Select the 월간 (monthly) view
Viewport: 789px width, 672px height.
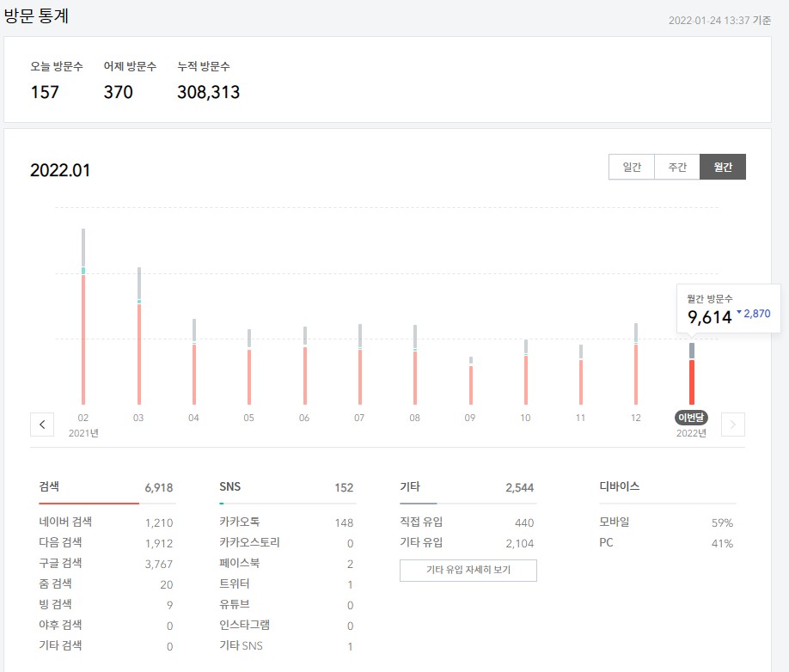click(722, 167)
